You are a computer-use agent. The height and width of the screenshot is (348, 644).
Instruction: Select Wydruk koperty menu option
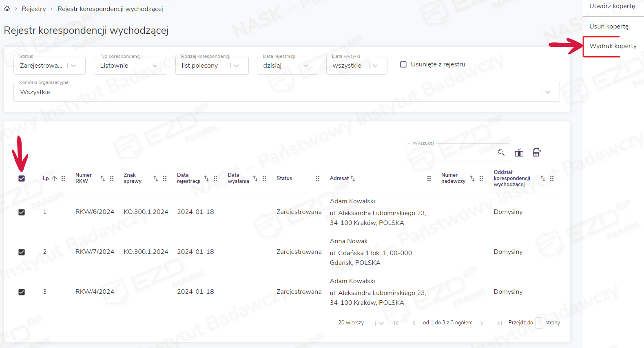pyautogui.click(x=613, y=46)
